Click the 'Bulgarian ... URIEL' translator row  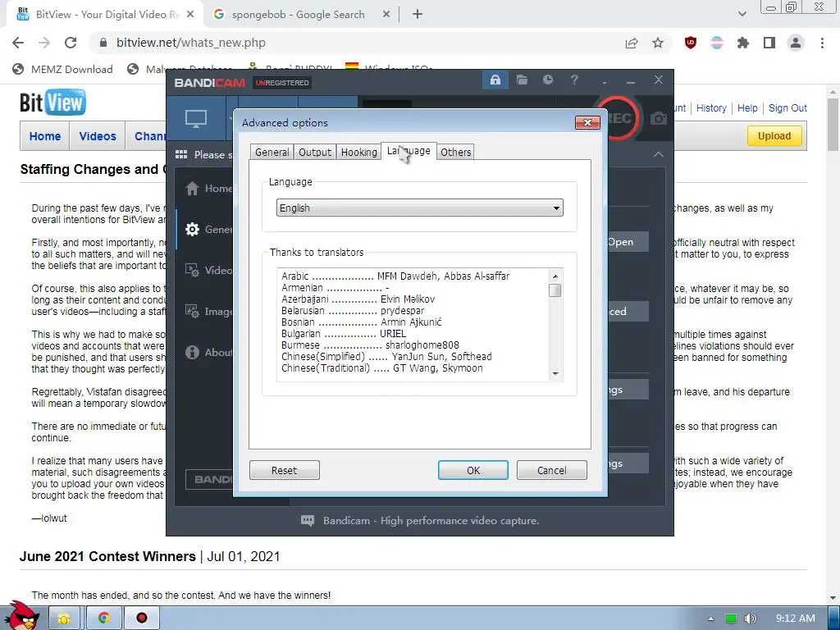(344, 333)
